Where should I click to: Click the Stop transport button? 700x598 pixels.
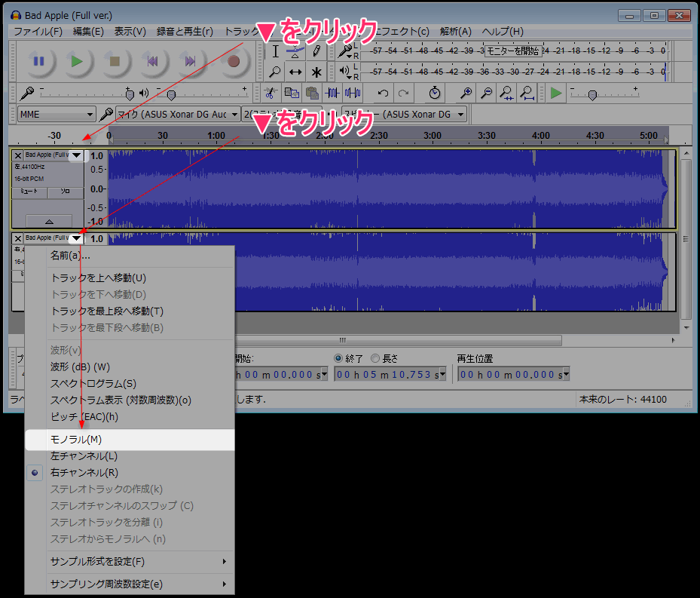click(115, 61)
